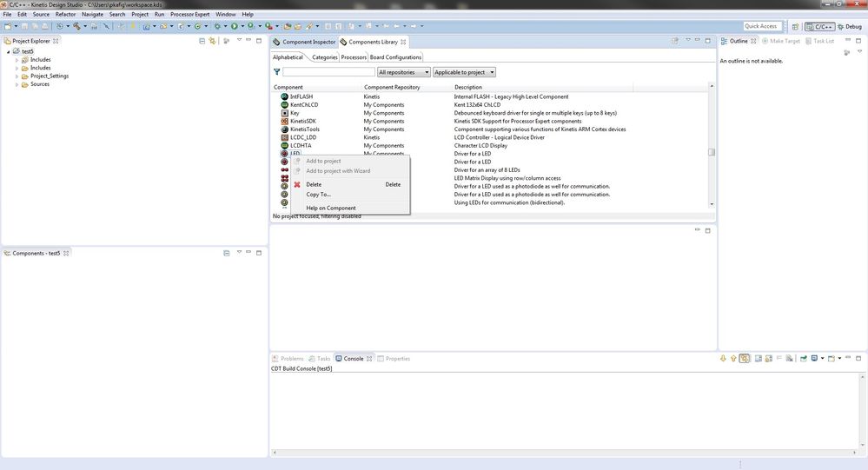Click the component filter text field
The height and width of the screenshot is (470, 868).
(328, 72)
